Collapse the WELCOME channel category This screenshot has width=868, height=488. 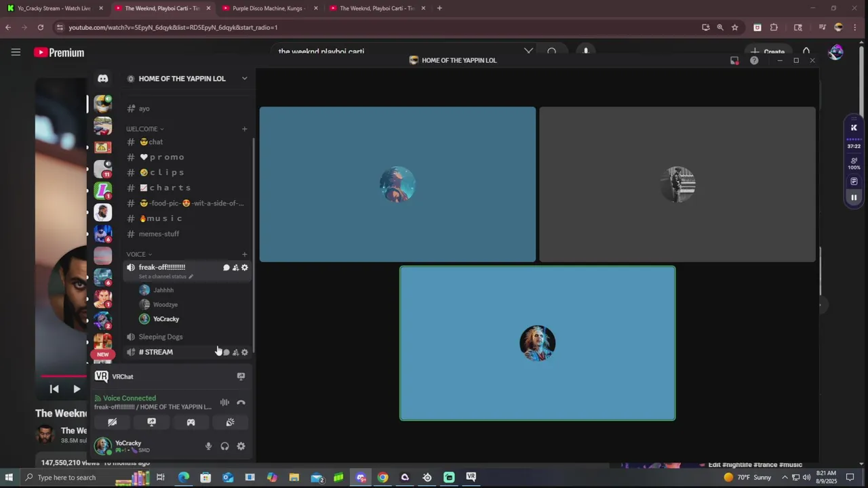click(145, 129)
